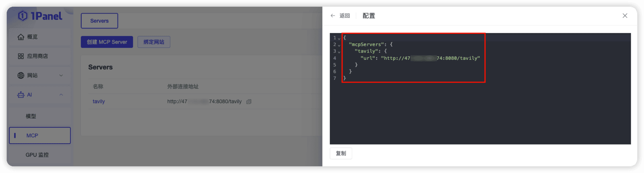The height and width of the screenshot is (173, 644).
Task: Click the "mcpServers" key in the editor
Action: pos(366,45)
